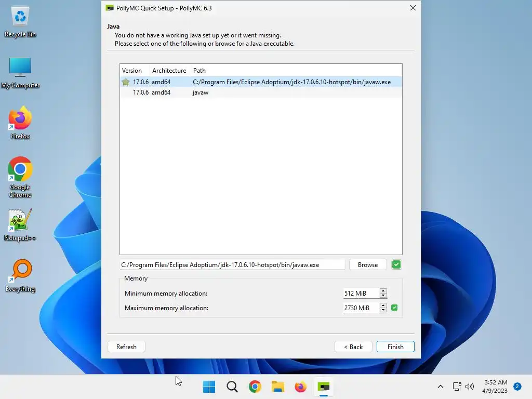This screenshot has height=399, width=532.
Task: Open volume control tray icon
Action: pos(470,387)
